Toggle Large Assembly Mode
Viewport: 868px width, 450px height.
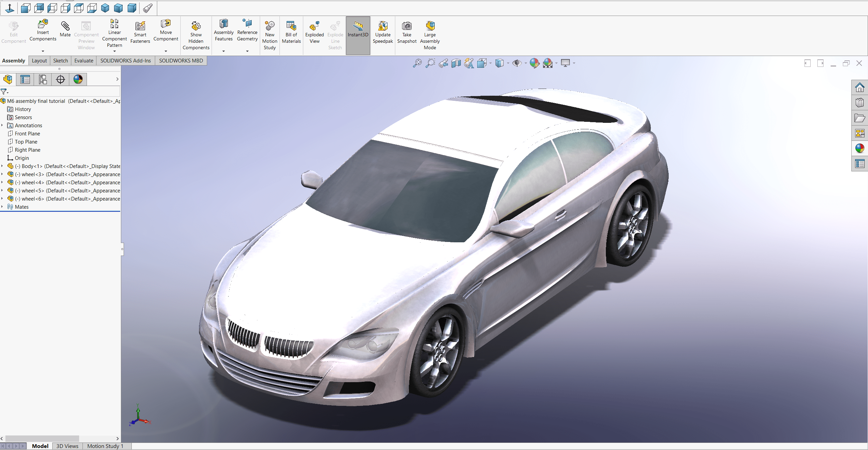pyautogui.click(x=430, y=36)
